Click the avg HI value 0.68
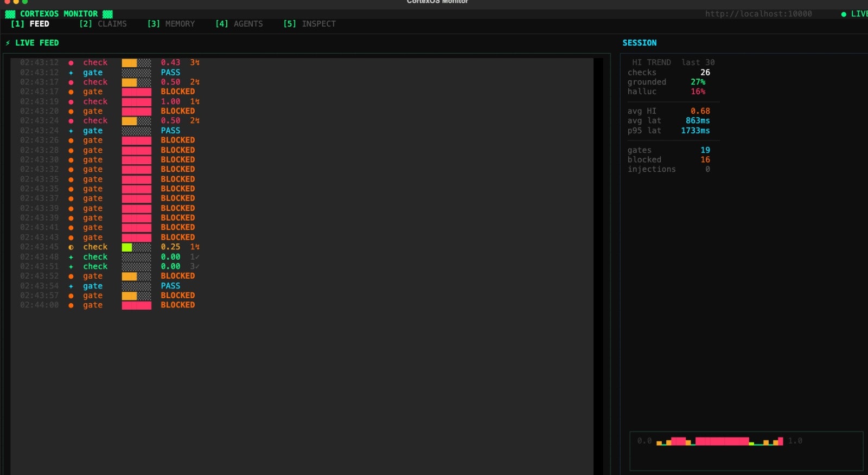The height and width of the screenshot is (475, 868). tap(700, 111)
